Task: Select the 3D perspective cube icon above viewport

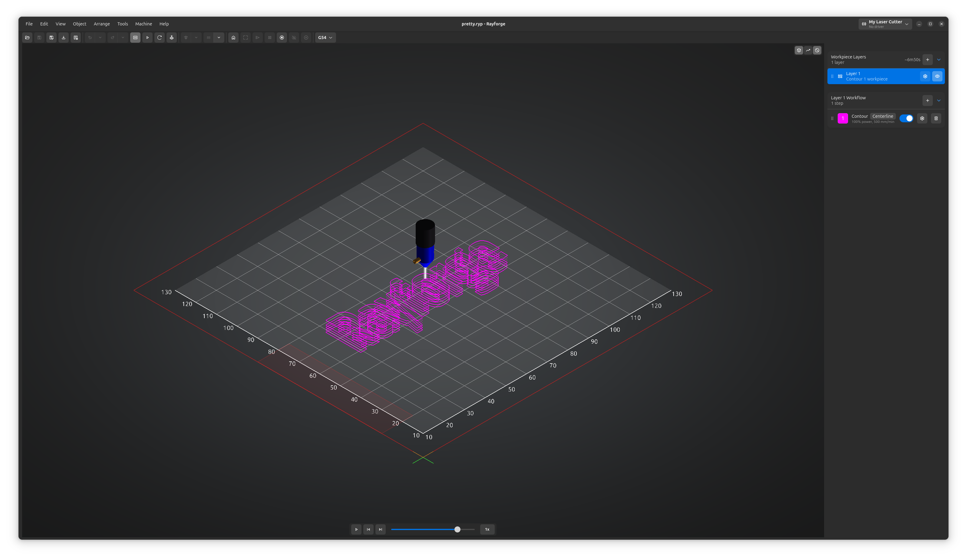Action: [x=799, y=50]
